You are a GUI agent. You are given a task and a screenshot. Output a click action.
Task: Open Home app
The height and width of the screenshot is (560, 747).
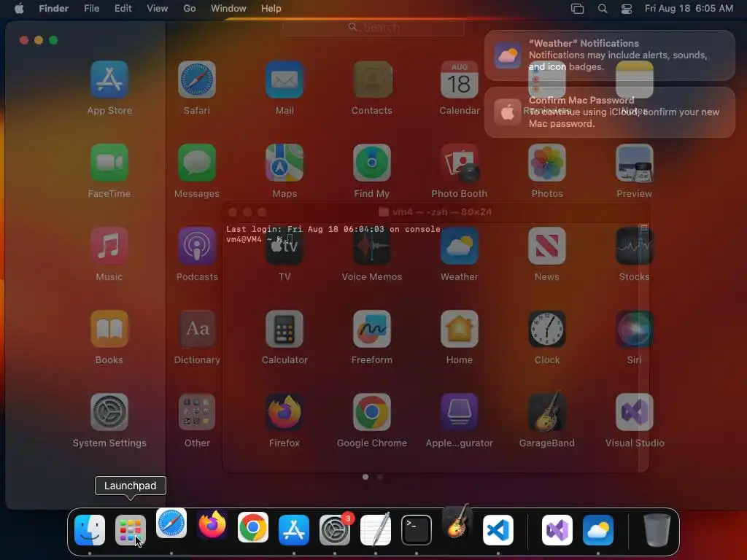460,329
